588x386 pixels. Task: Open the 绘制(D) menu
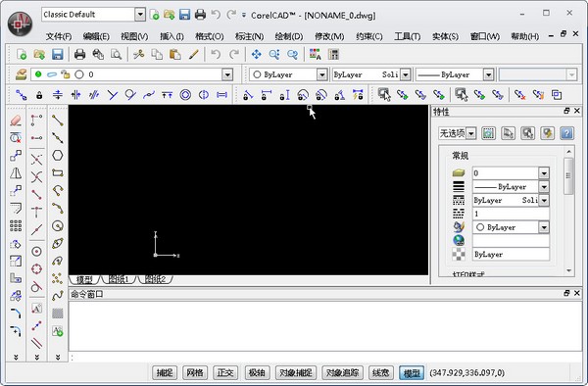(289, 36)
